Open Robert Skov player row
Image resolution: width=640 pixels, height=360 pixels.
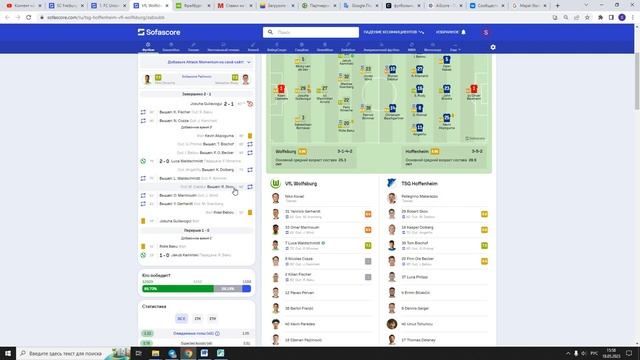(438, 214)
